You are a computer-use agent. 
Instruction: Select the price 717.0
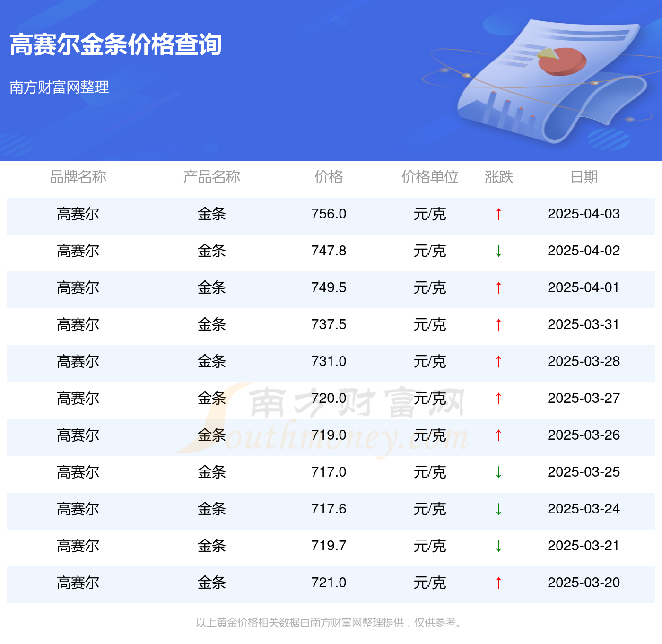click(329, 472)
